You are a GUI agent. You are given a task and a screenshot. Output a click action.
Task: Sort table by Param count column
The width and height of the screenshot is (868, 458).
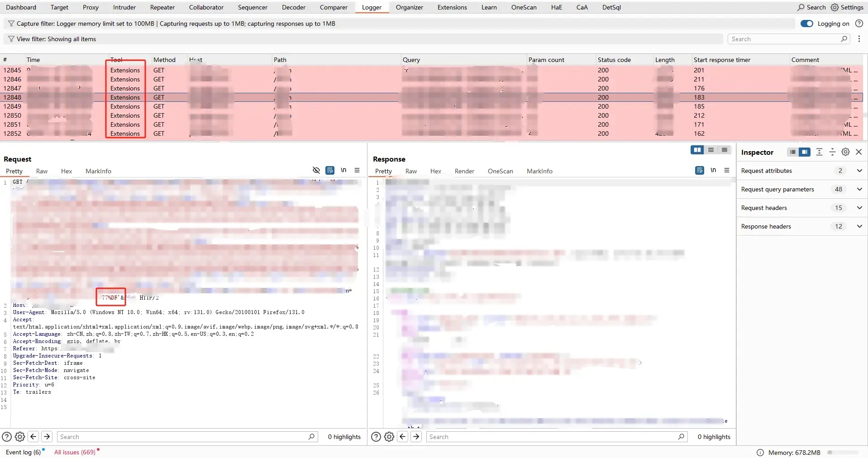click(561, 60)
